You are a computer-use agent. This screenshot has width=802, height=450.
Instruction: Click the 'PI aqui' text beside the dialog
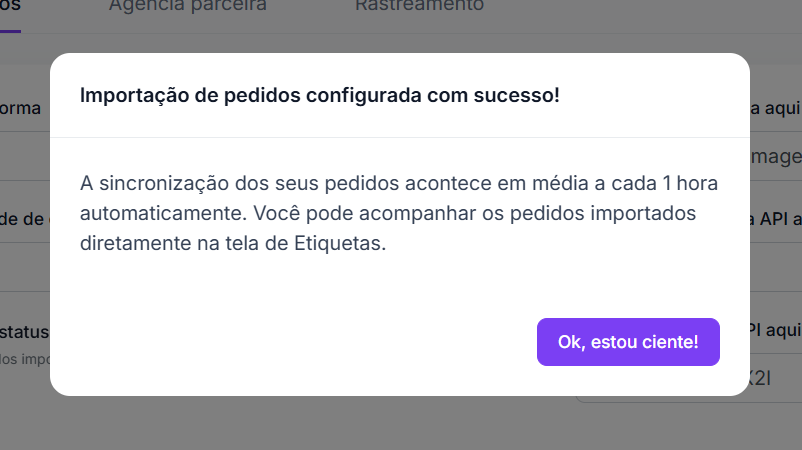775,330
